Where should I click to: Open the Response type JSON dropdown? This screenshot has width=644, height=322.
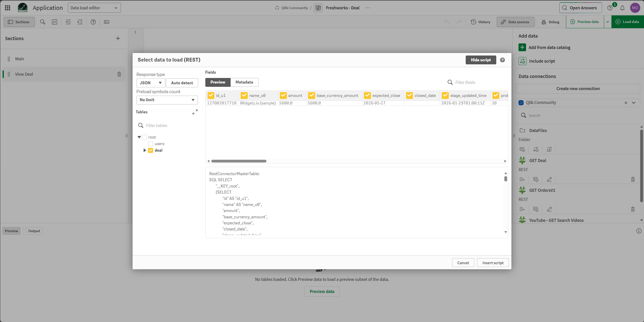click(151, 83)
